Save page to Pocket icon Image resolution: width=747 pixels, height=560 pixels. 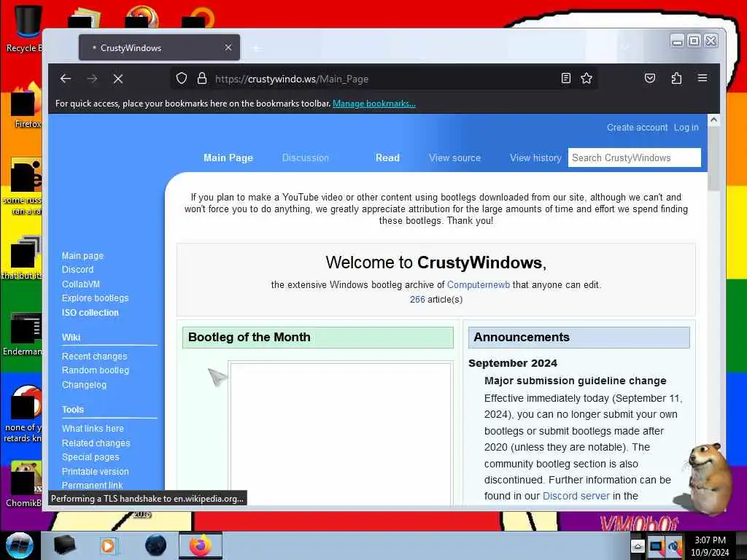coord(650,78)
